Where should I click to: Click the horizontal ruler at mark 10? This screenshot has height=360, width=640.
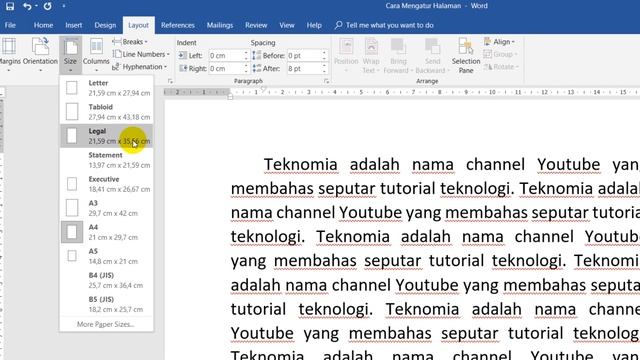click(492, 92)
